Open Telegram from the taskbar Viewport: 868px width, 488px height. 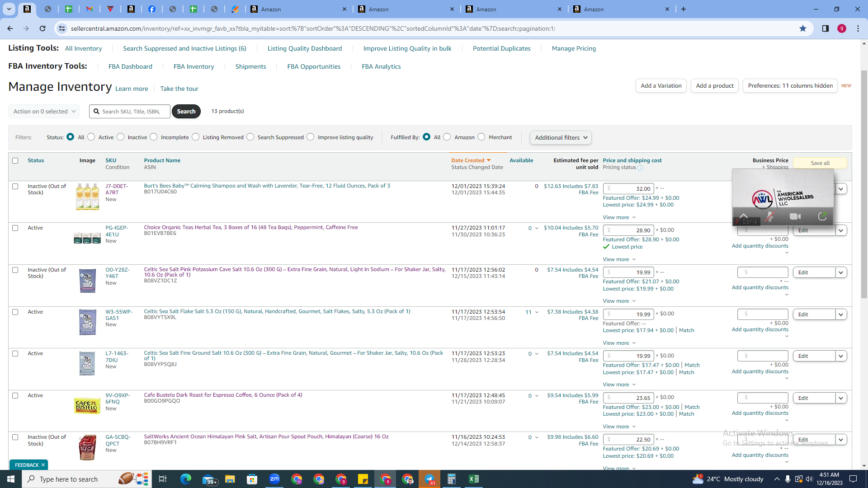[429, 479]
